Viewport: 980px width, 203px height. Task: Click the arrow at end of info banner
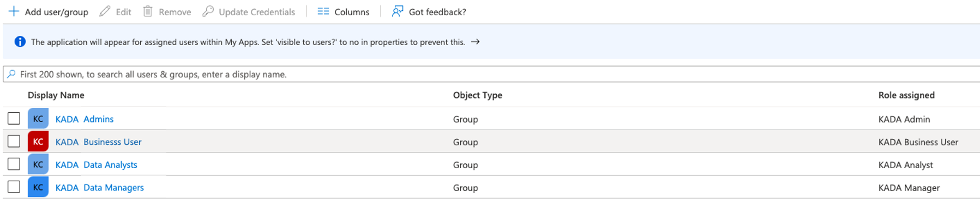pos(476,42)
